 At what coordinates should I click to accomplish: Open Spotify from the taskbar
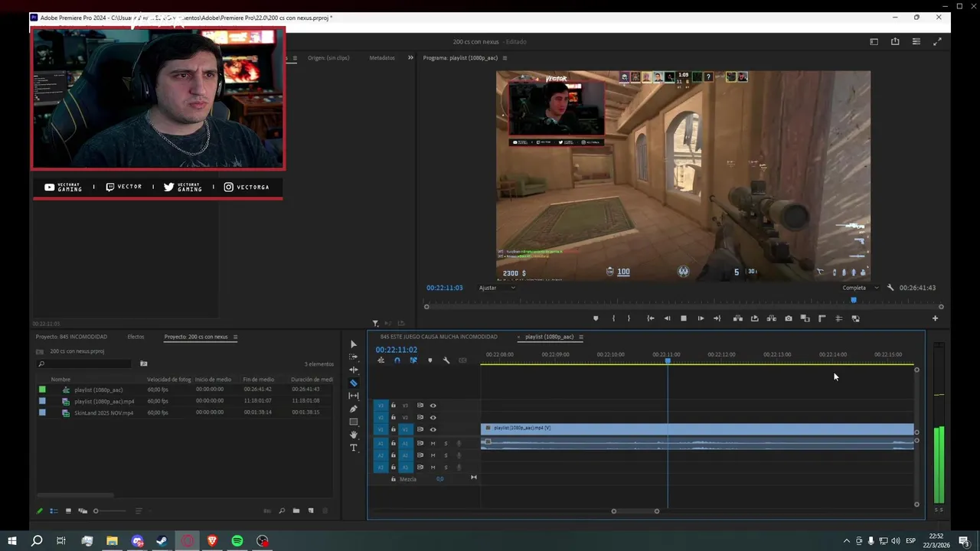[x=237, y=541]
